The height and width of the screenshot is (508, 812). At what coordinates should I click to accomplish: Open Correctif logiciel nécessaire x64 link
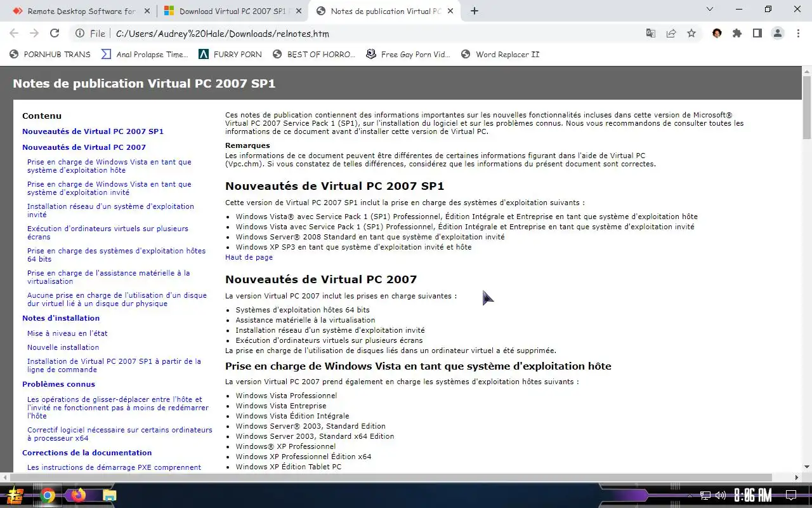tap(120, 434)
